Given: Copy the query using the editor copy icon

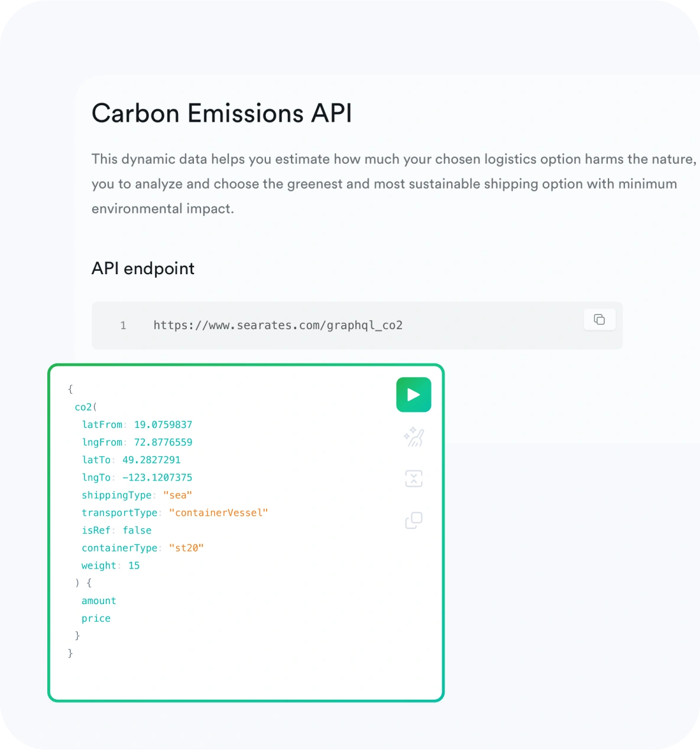Looking at the screenshot, I should tap(414, 520).
